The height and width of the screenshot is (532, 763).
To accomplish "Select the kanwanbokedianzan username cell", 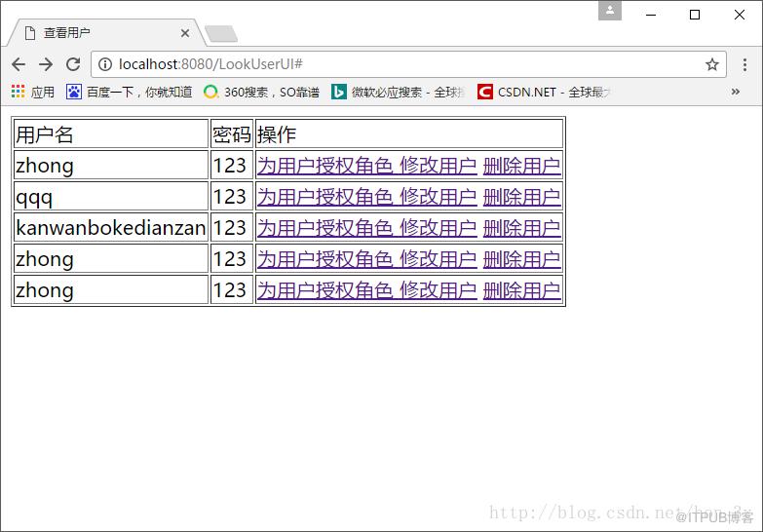I will [111, 227].
